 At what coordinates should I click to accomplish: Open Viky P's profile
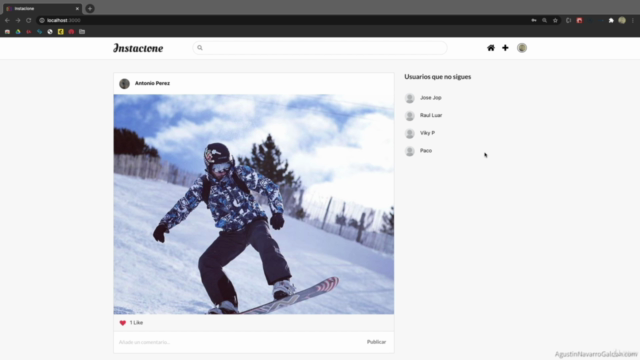click(x=427, y=133)
